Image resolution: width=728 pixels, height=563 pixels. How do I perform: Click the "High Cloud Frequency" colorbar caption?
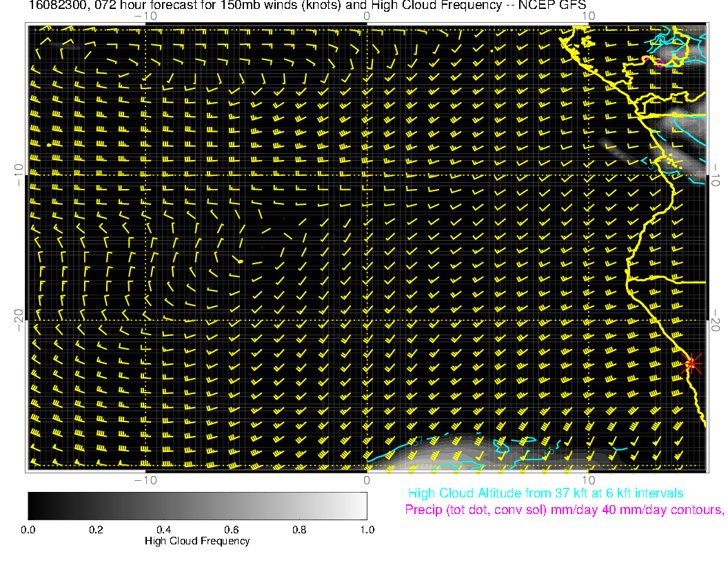point(197,541)
